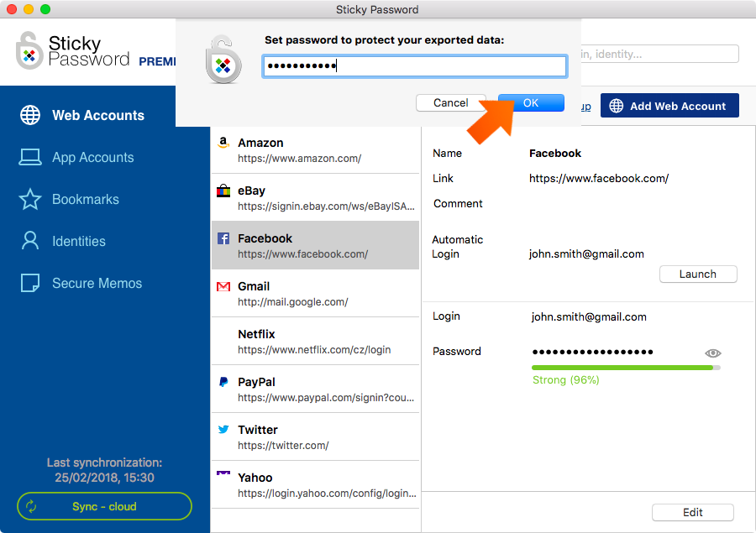Click the Amazon account icon
Image resolution: width=756 pixels, height=533 pixels.
[223, 142]
